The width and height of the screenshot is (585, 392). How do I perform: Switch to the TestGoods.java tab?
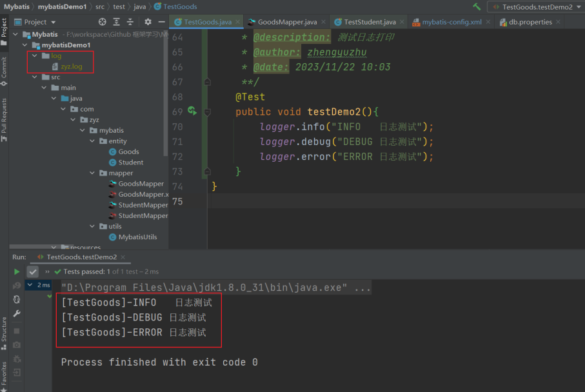click(208, 22)
